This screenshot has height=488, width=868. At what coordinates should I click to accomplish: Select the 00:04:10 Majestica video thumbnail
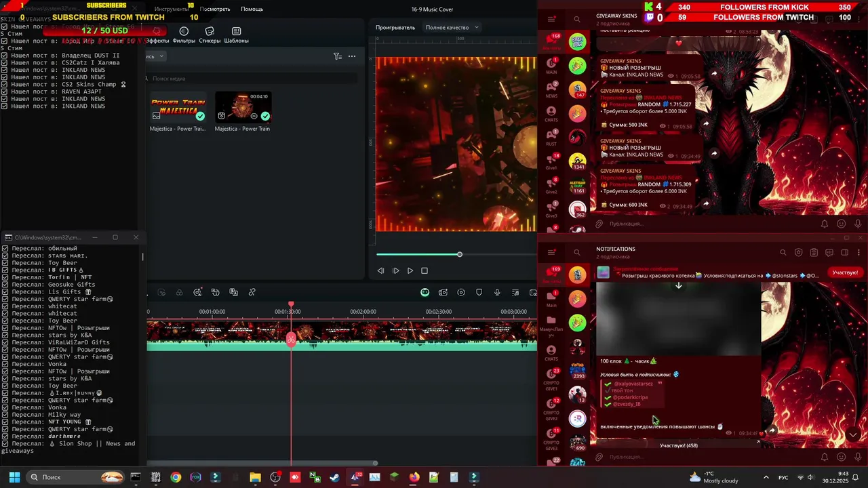242,107
